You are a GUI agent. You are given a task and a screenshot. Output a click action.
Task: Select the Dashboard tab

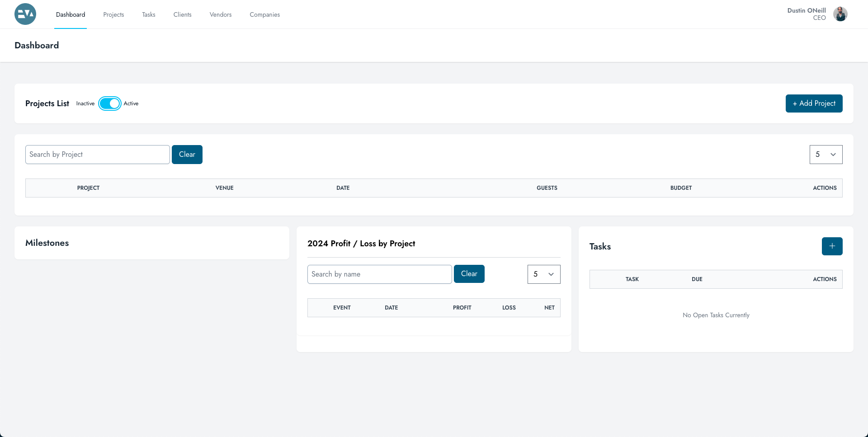point(71,14)
